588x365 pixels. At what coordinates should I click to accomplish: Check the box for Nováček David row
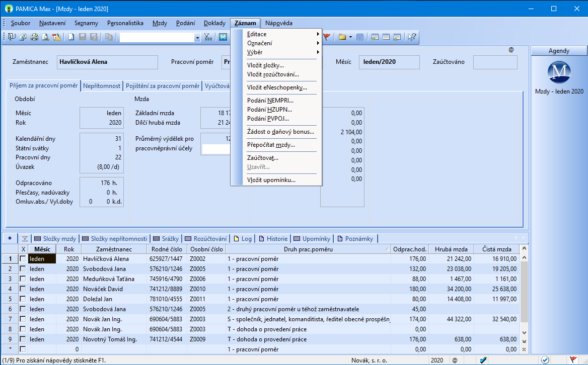click(23, 289)
